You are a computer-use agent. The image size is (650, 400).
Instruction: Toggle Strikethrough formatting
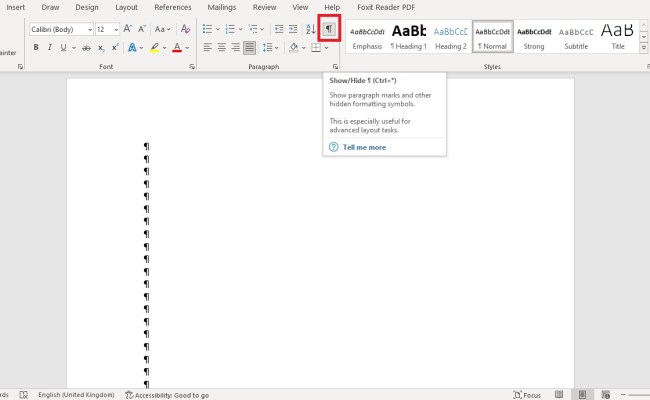pyautogui.click(x=86, y=48)
